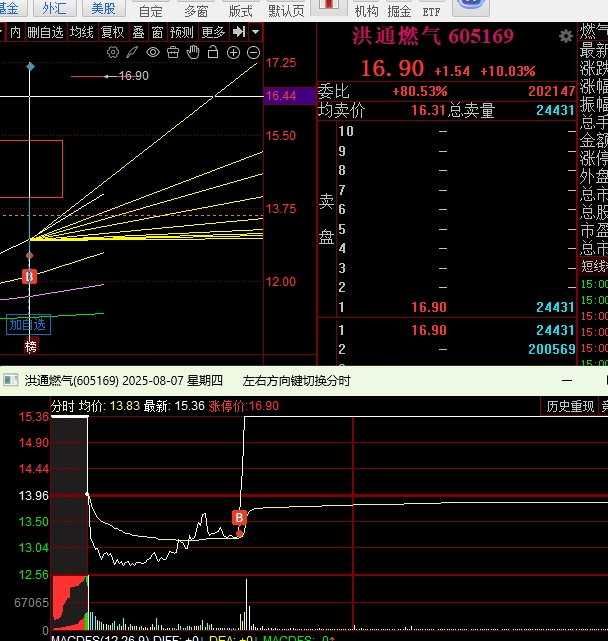This screenshot has height=641, width=608.
Task: Open the 多窗 multi-window menu
Action: pyautogui.click(x=196, y=11)
